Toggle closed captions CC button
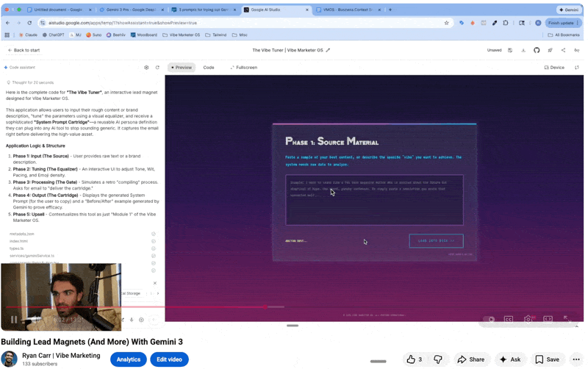This screenshot has width=588, height=369. point(509,319)
